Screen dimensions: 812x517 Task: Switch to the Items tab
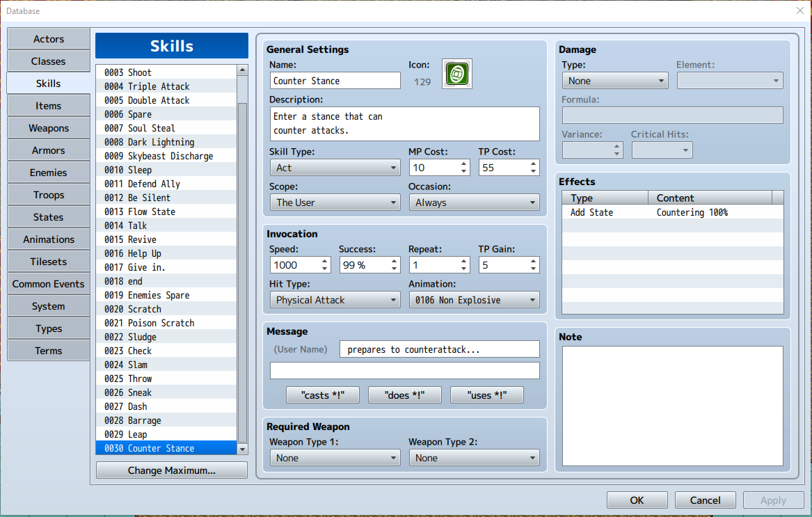[x=49, y=106]
